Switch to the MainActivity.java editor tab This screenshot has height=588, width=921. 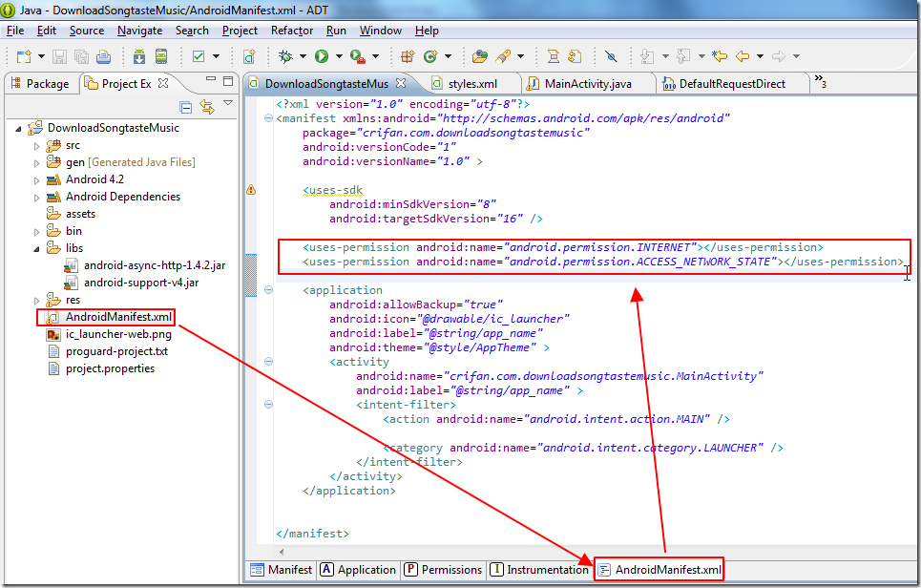pyautogui.click(x=588, y=84)
